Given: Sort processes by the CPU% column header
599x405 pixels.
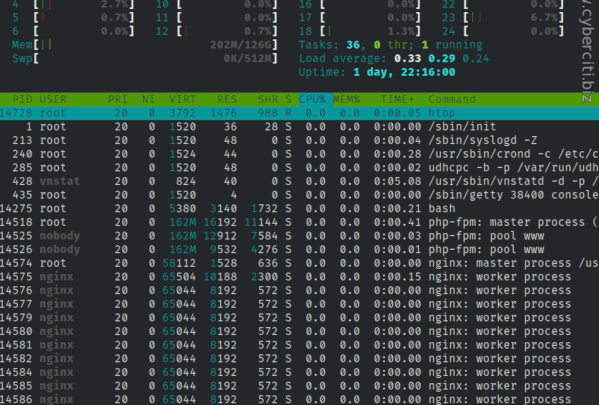Looking at the screenshot, I should point(312,99).
